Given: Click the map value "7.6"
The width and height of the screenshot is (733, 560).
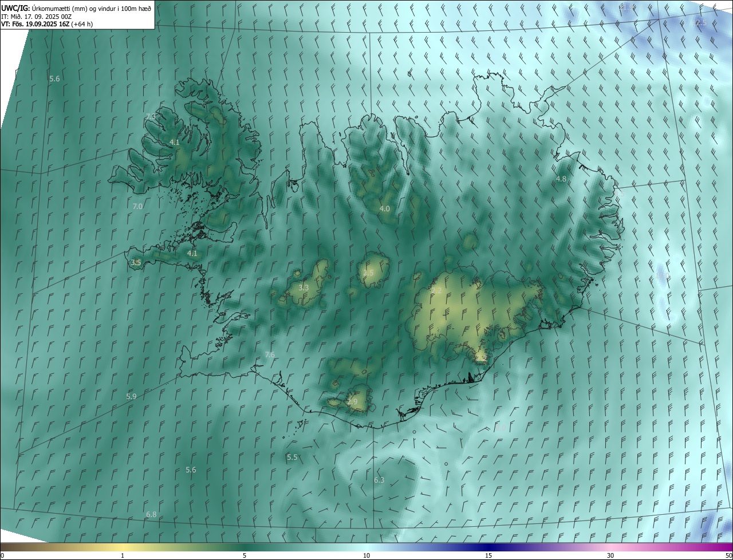Looking at the screenshot, I should (x=270, y=355).
